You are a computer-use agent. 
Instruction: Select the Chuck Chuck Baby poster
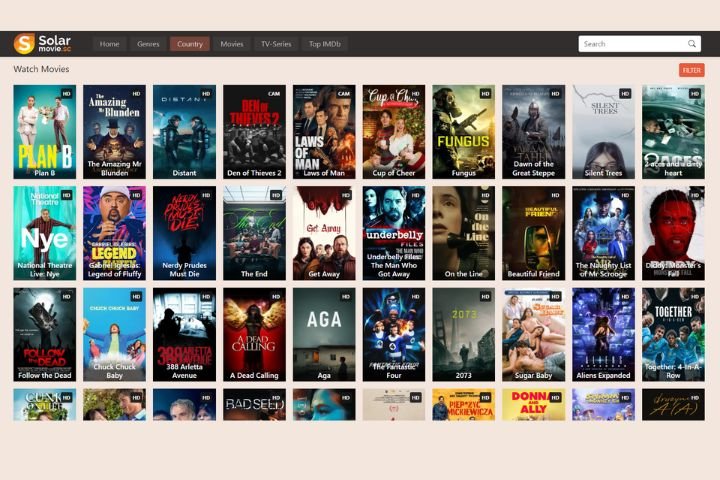click(114, 335)
